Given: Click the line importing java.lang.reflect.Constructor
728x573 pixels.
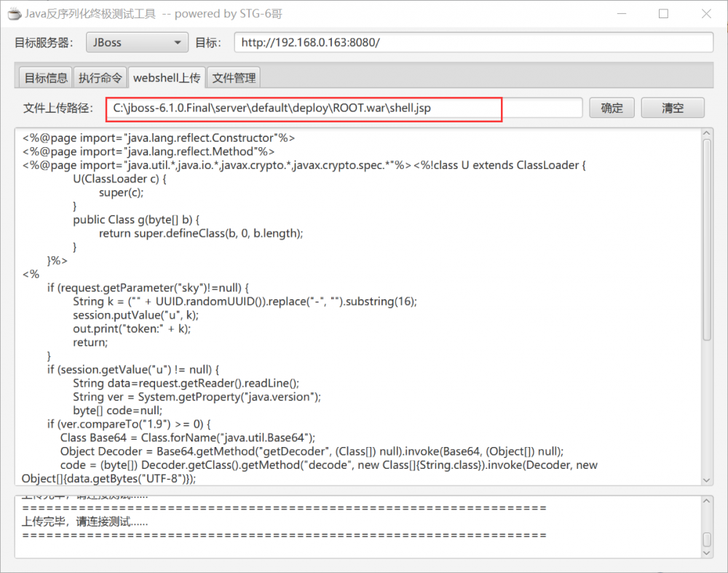Looking at the screenshot, I should click(x=158, y=138).
